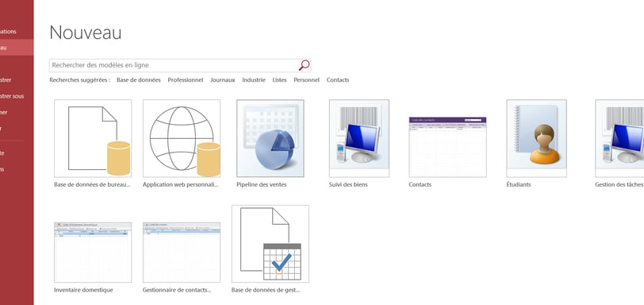Click suggested search Personnel
The width and height of the screenshot is (644, 305).
pyautogui.click(x=306, y=80)
